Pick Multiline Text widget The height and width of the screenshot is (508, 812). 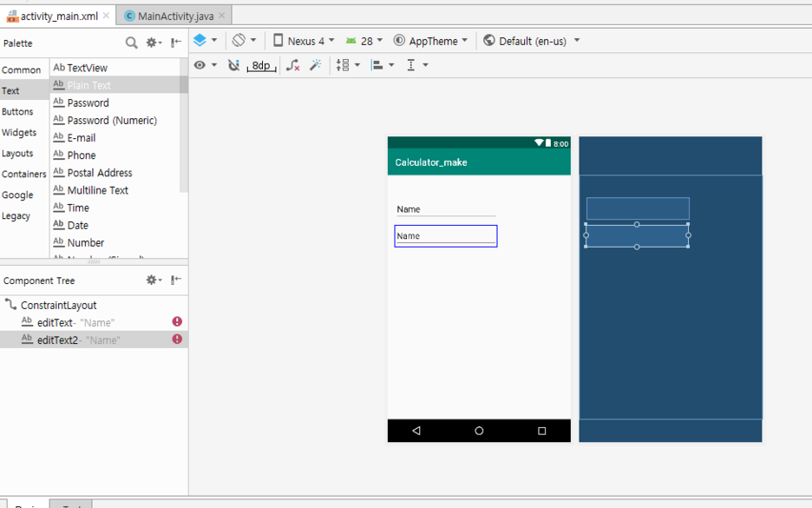(x=115, y=190)
